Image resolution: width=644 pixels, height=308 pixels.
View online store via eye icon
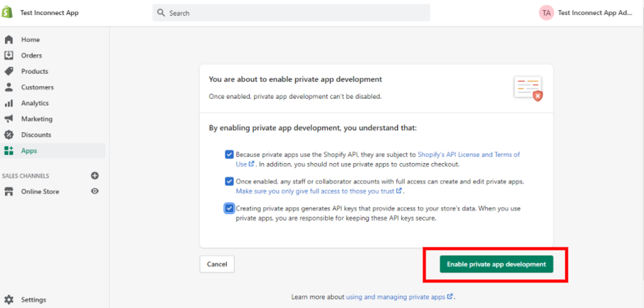click(95, 191)
